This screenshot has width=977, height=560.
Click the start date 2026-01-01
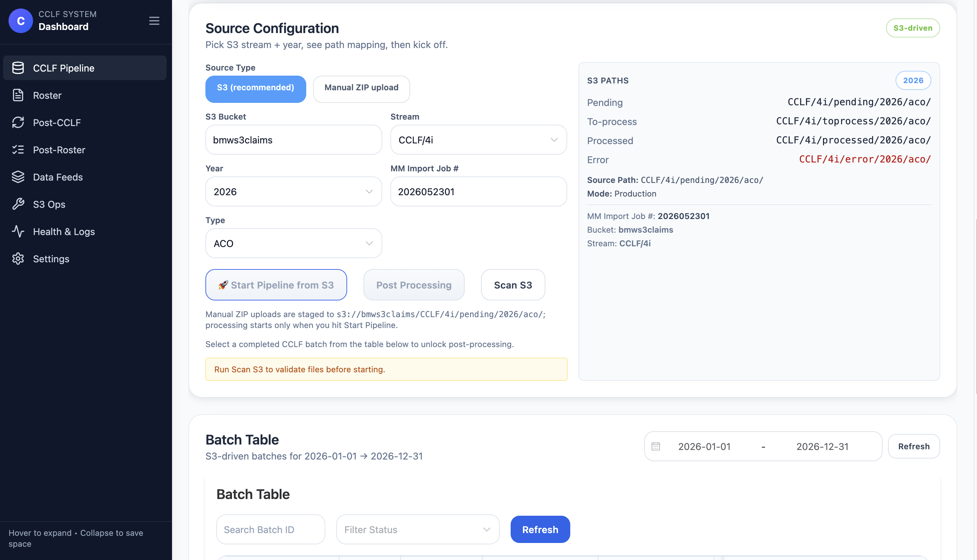(704, 446)
